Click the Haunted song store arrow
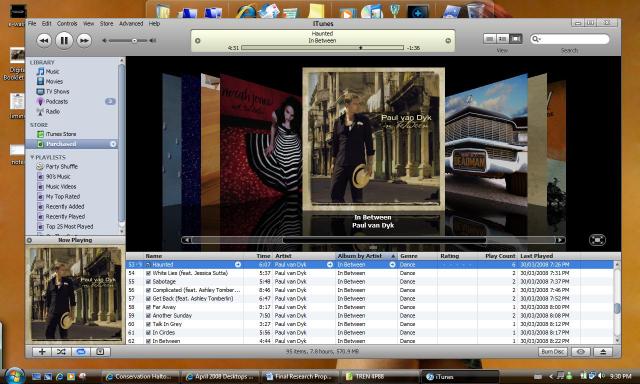 click(238, 264)
